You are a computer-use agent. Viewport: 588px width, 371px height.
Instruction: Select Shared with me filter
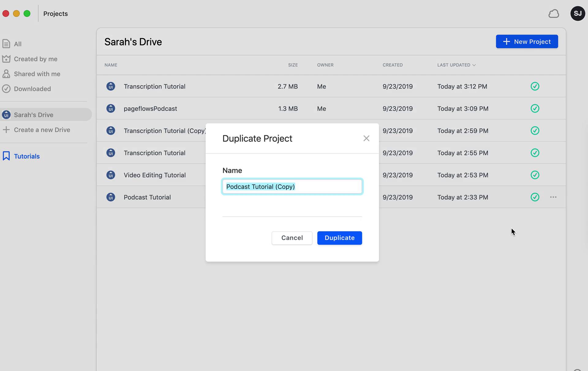coord(37,74)
